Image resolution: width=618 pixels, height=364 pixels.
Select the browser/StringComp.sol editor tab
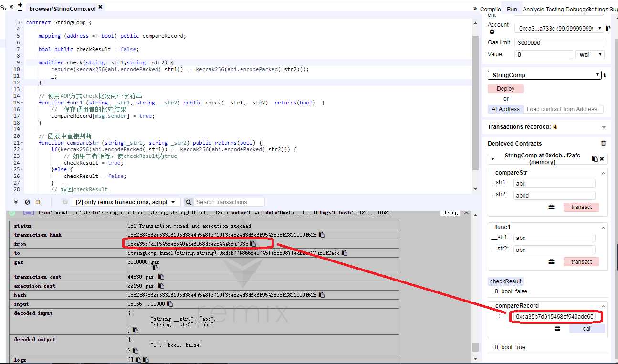(x=63, y=9)
